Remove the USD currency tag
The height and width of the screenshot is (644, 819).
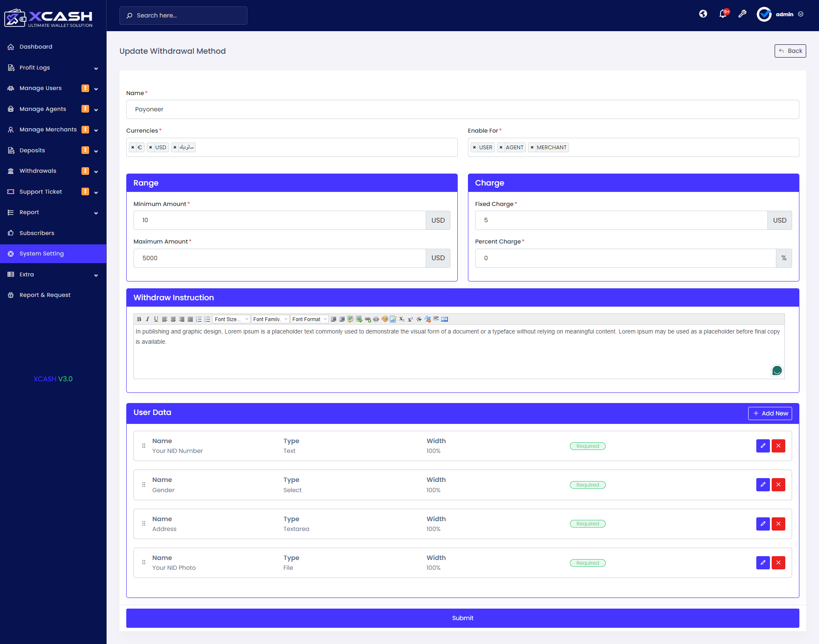[151, 148]
